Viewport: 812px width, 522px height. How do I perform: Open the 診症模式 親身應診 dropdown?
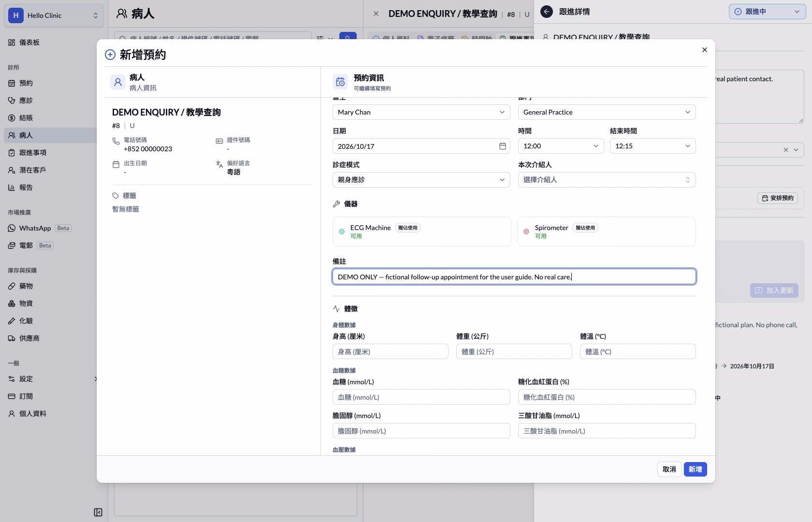421,180
